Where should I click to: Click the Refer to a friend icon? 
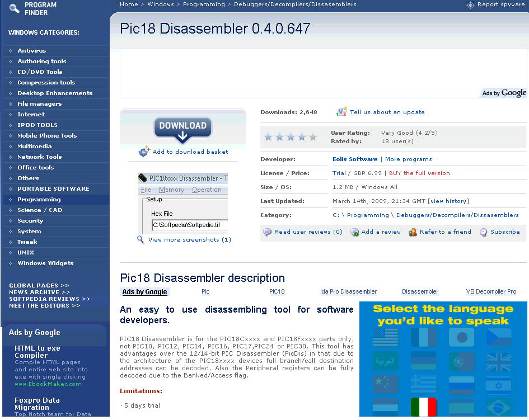click(413, 232)
